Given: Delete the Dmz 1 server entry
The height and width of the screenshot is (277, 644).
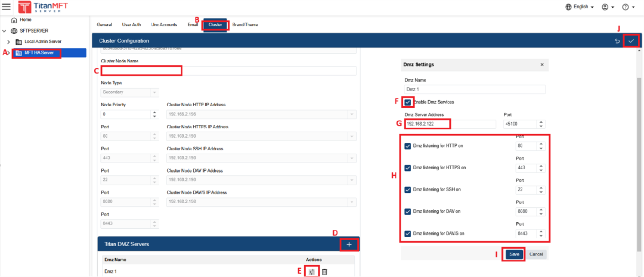Looking at the screenshot, I should tap(324, 272).
